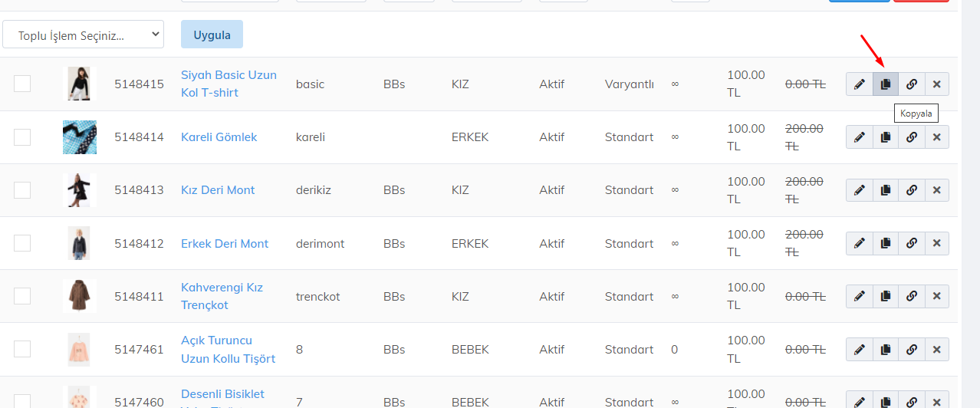Click link icon for Kareli Gömlek row
Viewport: 980px width, 408px height.
point(911,137)
